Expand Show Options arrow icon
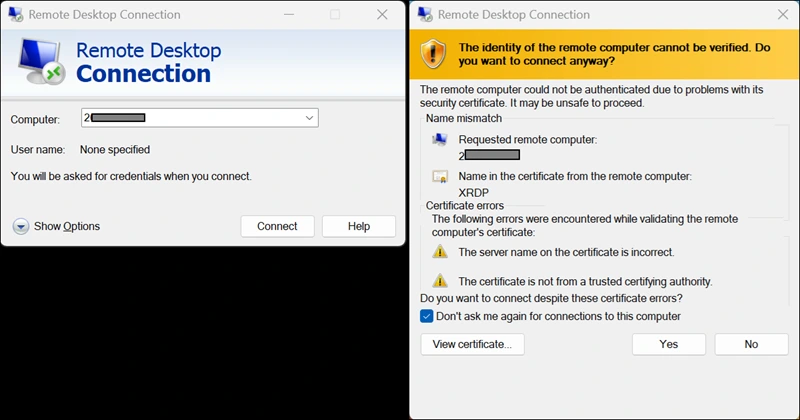The width and height of the screenshot is (800, 420). pyautogui.click(x=21, y=226)
